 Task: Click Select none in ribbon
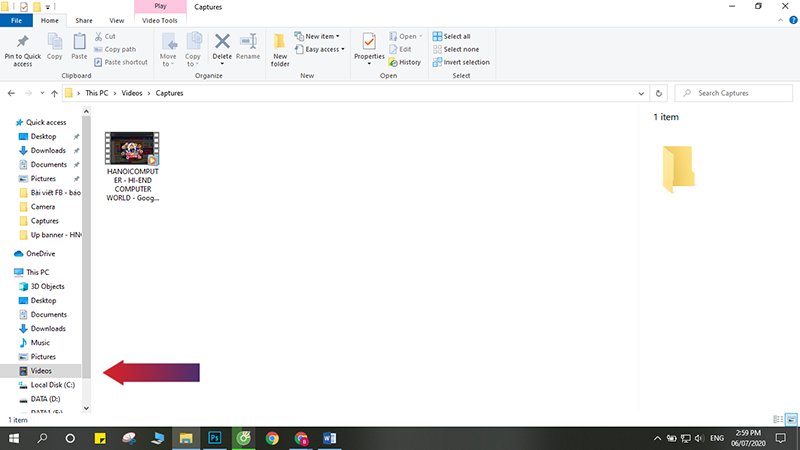[x=456, y=49]
